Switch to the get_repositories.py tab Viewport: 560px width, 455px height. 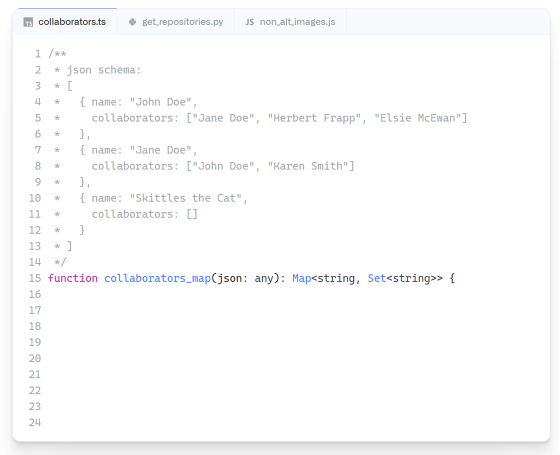176,22
